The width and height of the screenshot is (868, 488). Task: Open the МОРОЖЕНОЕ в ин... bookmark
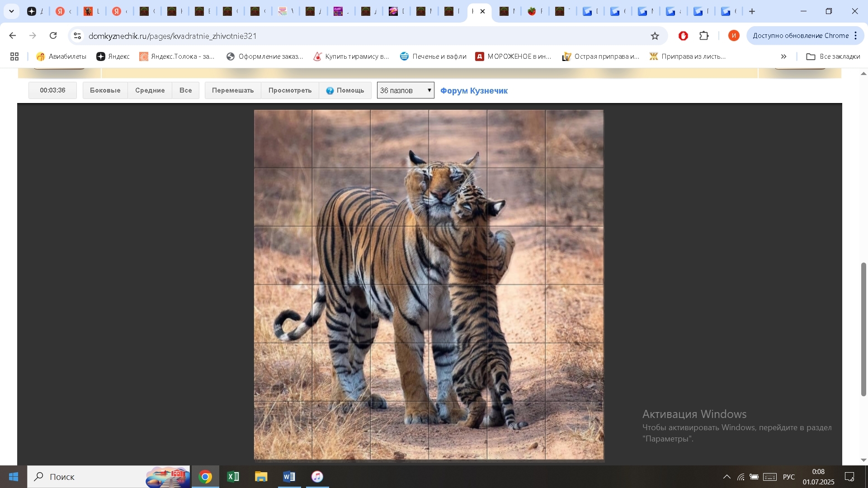(513, 56)
